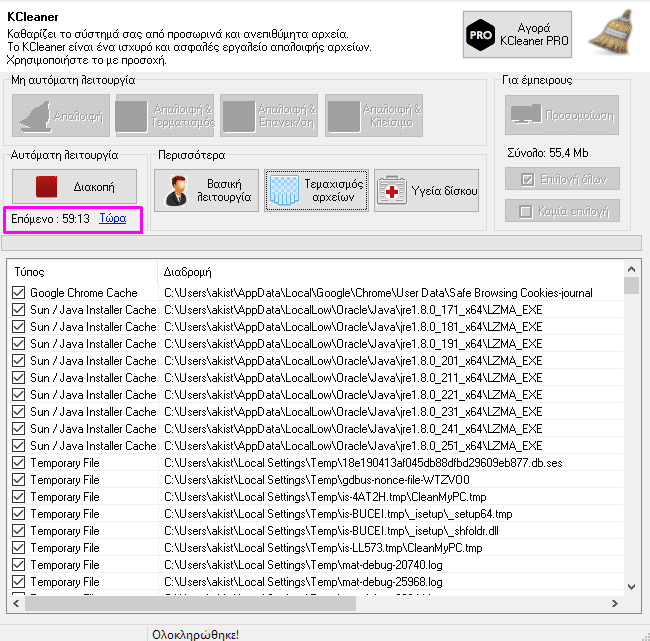Click the Σύνολο: 55,4 Mb total
This screenshot has height=641, width=650.
(548, 153)
